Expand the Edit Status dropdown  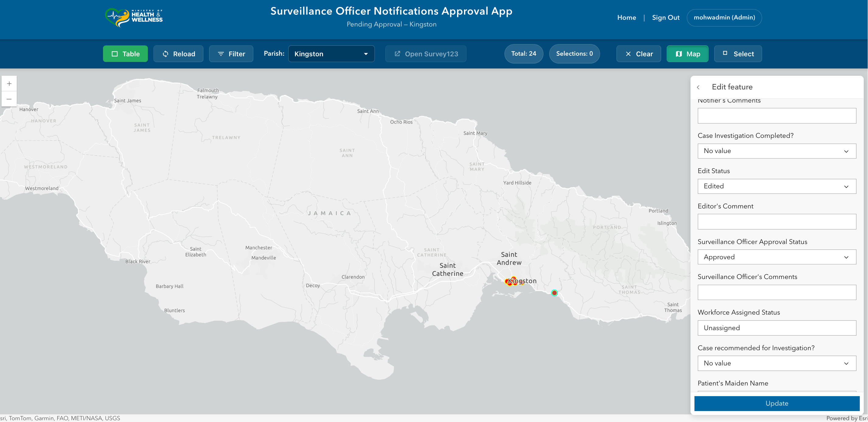click(x=776, y=186)
